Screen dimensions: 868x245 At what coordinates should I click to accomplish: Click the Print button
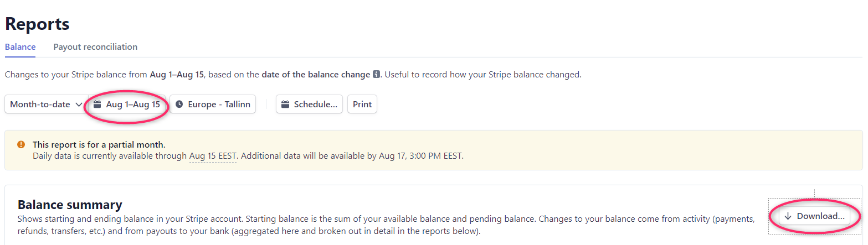coord(362,105)
